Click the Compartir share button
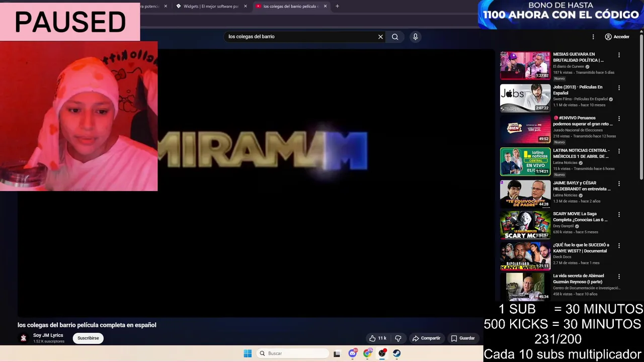Image resolution: width=644 pixels, height=362 pixels. pyautogui.click(x=426, y=338)
